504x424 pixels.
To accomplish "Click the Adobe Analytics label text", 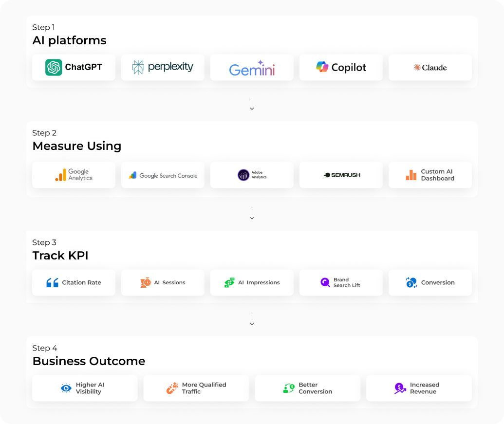I will (259, 175).
